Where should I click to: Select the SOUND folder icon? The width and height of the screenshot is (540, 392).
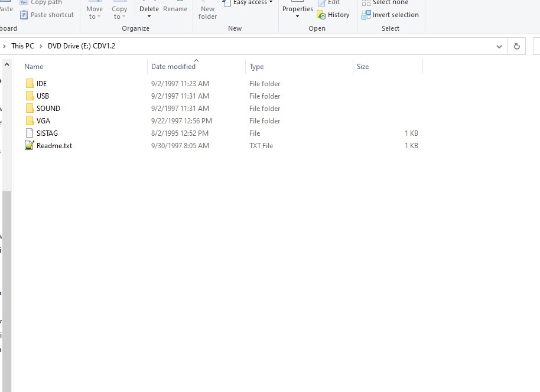coord(30,109)
